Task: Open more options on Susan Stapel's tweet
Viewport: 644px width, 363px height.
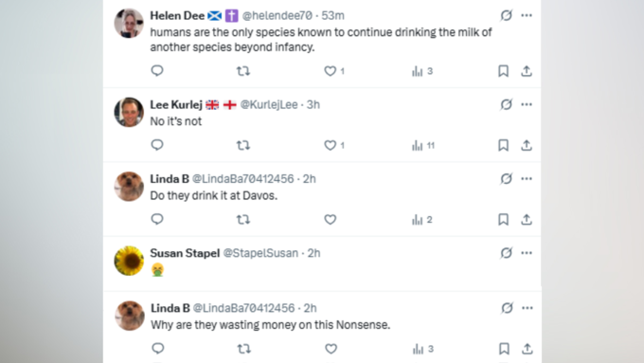Action: coord(527,253)
